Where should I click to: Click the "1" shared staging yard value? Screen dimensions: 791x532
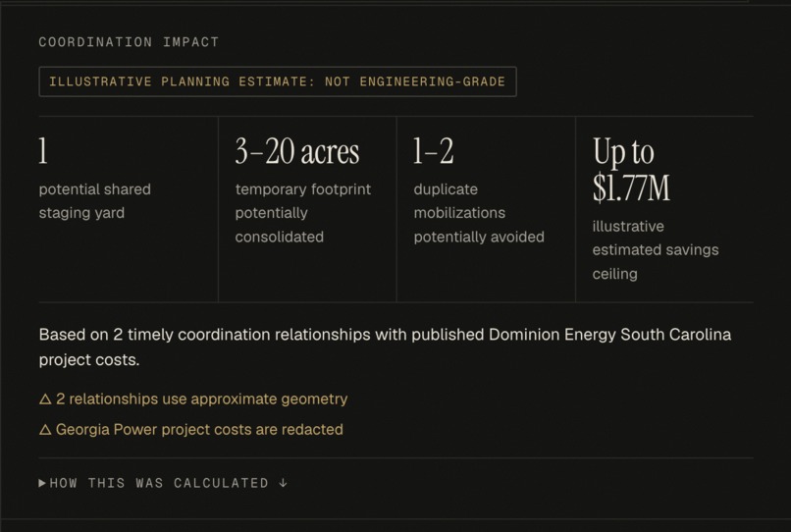[43, 151]
